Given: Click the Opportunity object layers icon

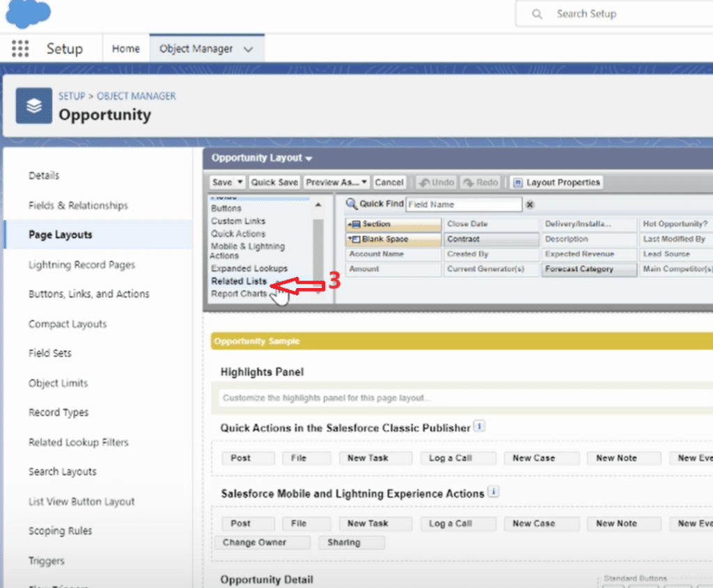Looking at the screenshot, I should pos(34,106).
